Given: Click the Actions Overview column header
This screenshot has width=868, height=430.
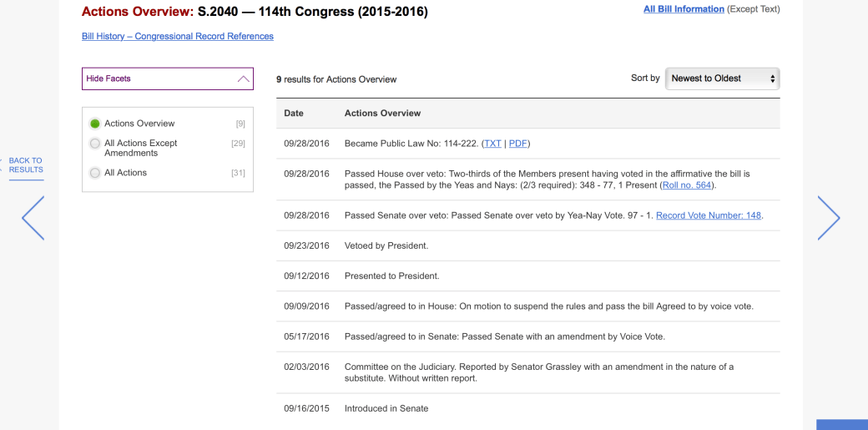Looking at the screenshot, I should (382, 114).
